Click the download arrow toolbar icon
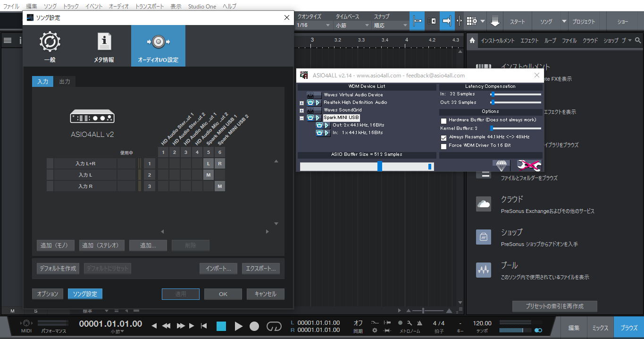This screenshot has width=644, height=339. coord(495,21)
